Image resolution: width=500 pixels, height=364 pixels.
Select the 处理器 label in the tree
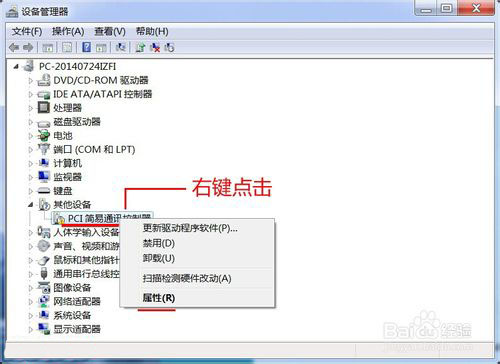tap(67, 108)
